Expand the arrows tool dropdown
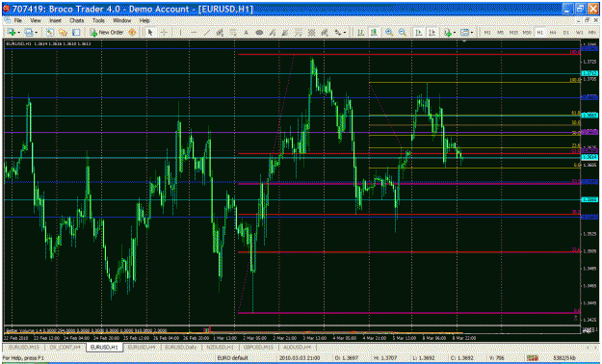 345,33
